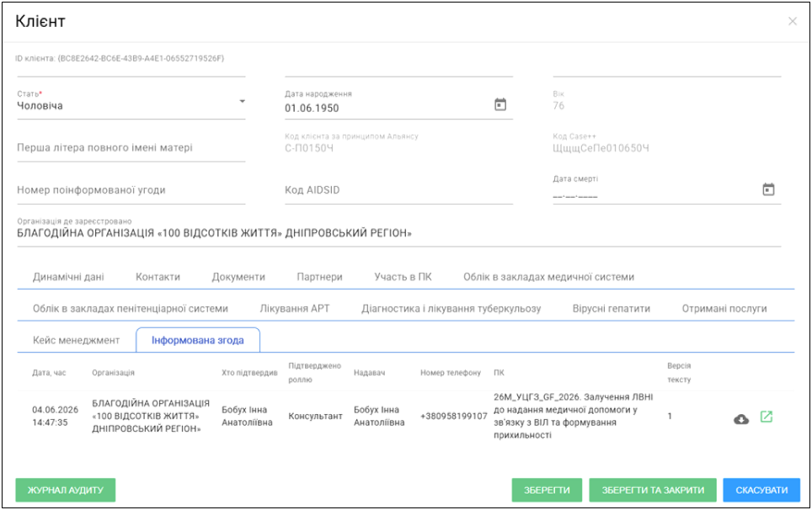Screen dimensions: 812x510
Task: Click the Підтверджено роллю column header
Action: click(x=314, y=373)
